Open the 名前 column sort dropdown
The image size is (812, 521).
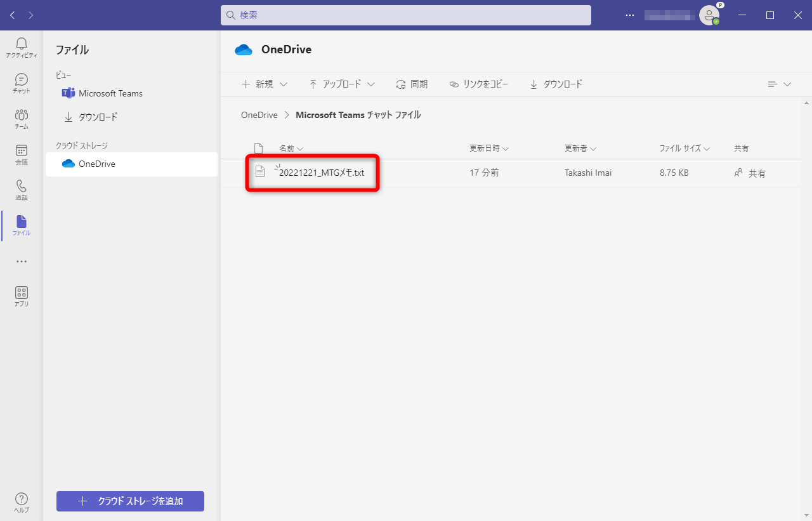pos(291,148)
